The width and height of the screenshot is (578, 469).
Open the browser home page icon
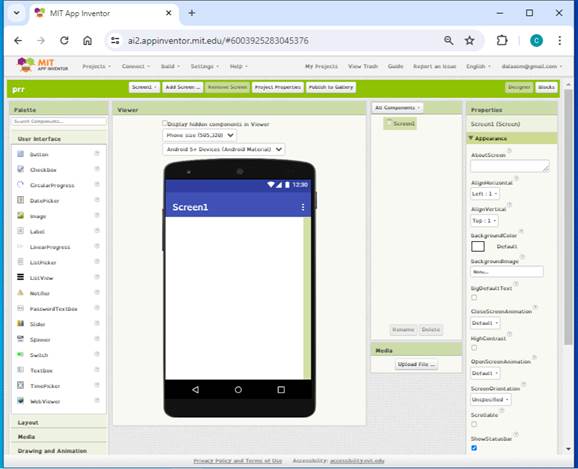pyautogui.click(x=87, y=41)
